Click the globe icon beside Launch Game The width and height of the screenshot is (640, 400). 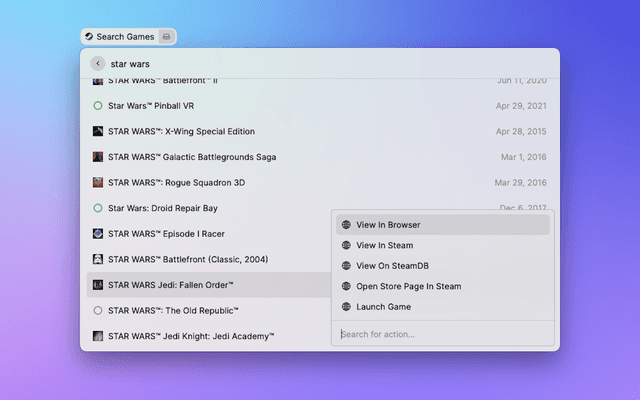346,307
